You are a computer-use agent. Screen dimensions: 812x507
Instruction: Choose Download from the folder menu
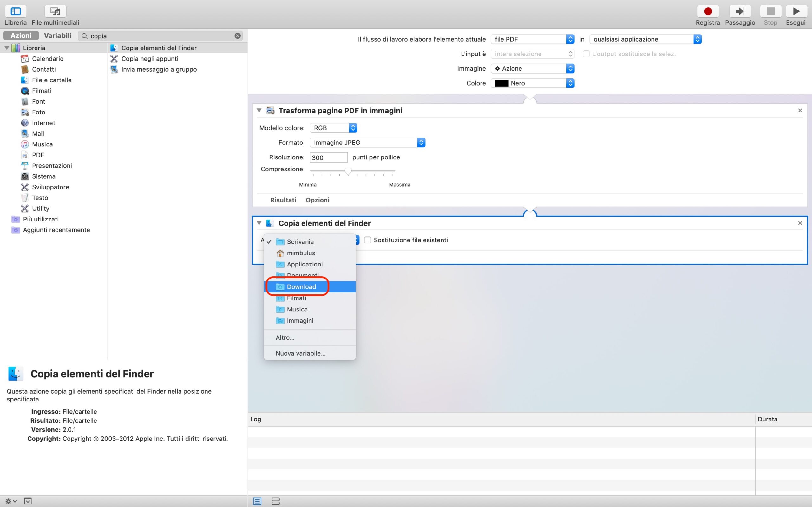click(301, 287)
